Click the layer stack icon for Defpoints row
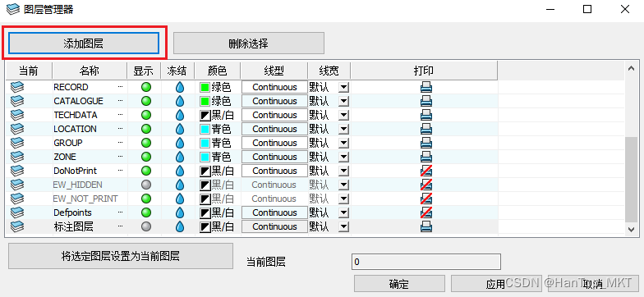This screenshot has height=297, width=644. point(17,212)
